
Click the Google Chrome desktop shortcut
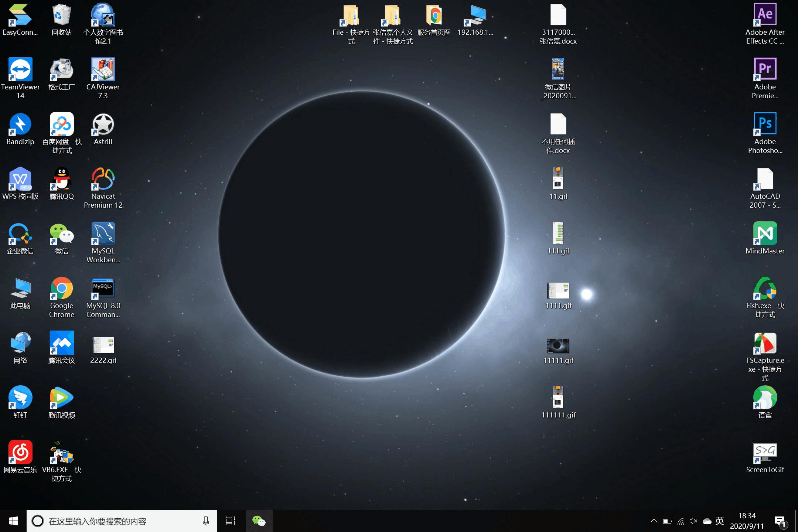(62, 289)
